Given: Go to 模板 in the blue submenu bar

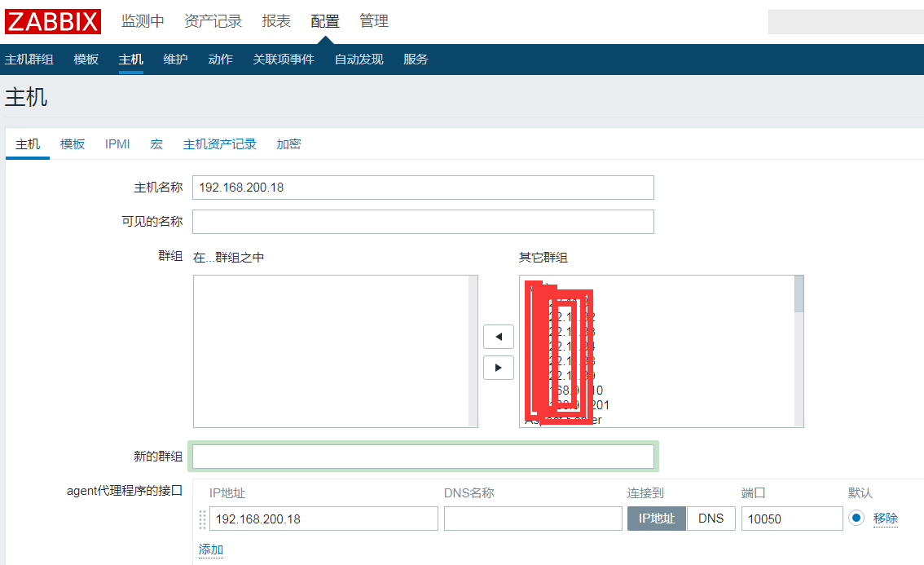Looking at the screenshot, I should pyautogui.click(x=86, y=59).
